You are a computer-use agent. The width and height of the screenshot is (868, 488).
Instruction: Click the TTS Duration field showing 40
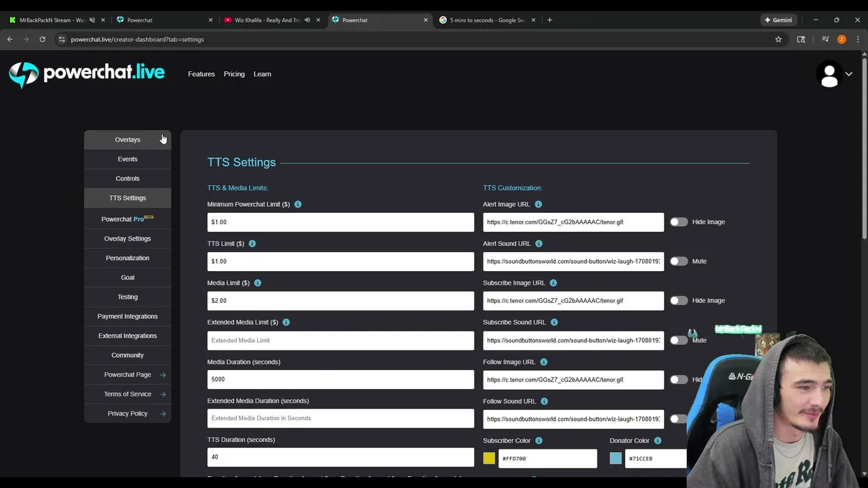[340, 457]
